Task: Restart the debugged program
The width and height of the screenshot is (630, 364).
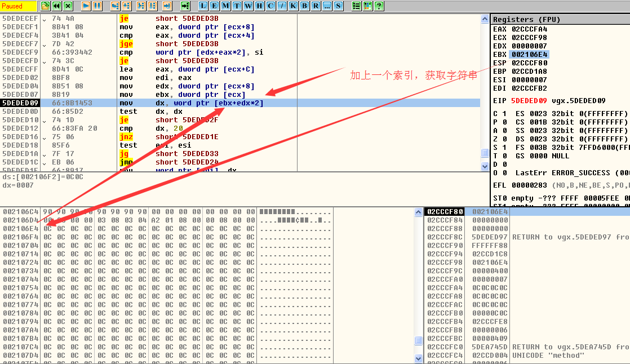Action: pyautogui.click(x=57, y=6)
